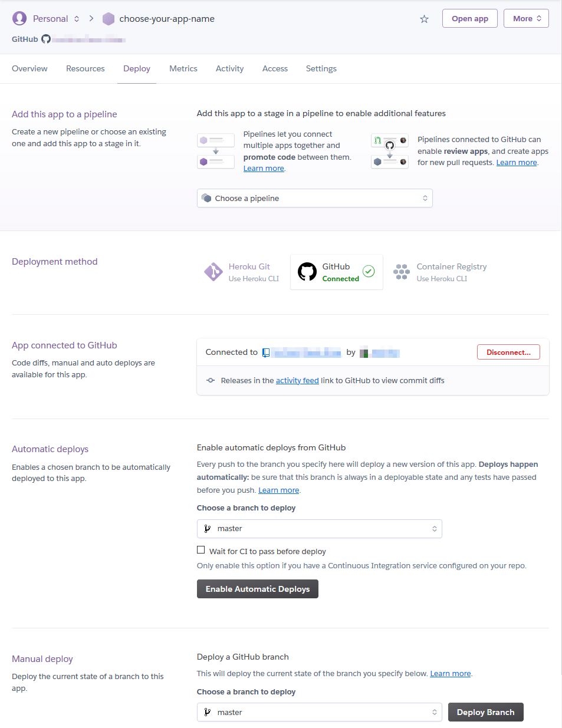Select the Container Registry icon

[402, 272]
